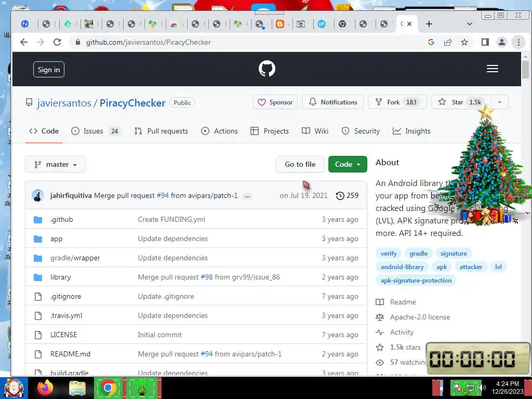
Task: Open Chrome three-dot menu
Action: [x=518, y=42]
